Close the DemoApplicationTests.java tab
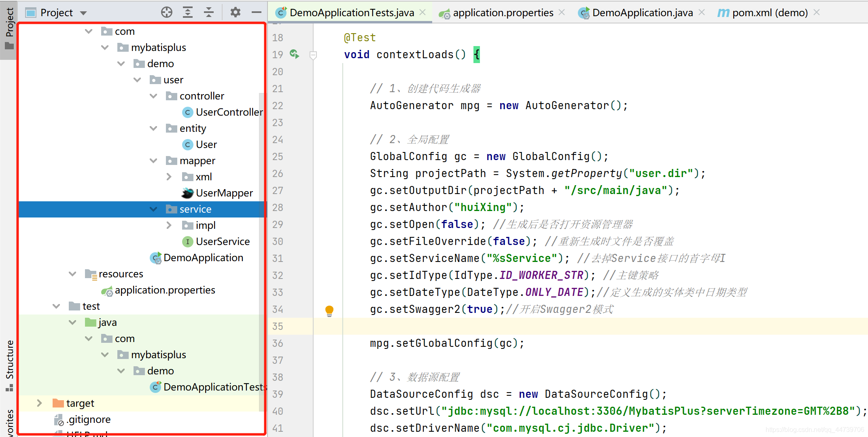868x437 pixels. pyautogui.click(x=422, y=13)
